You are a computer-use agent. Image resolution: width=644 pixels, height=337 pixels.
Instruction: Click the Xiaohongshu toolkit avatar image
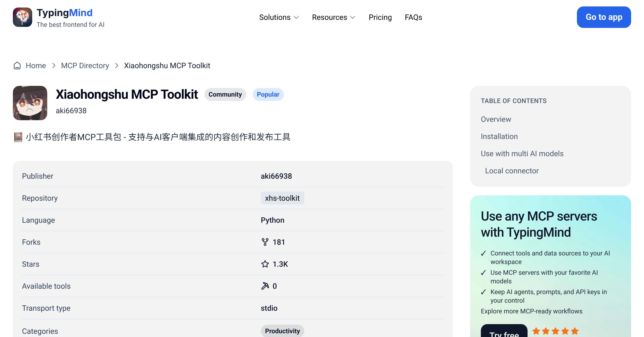(30, 103)
